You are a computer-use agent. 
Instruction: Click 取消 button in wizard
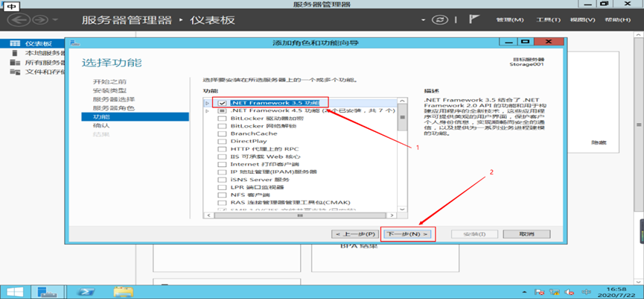tap(526, 234)
